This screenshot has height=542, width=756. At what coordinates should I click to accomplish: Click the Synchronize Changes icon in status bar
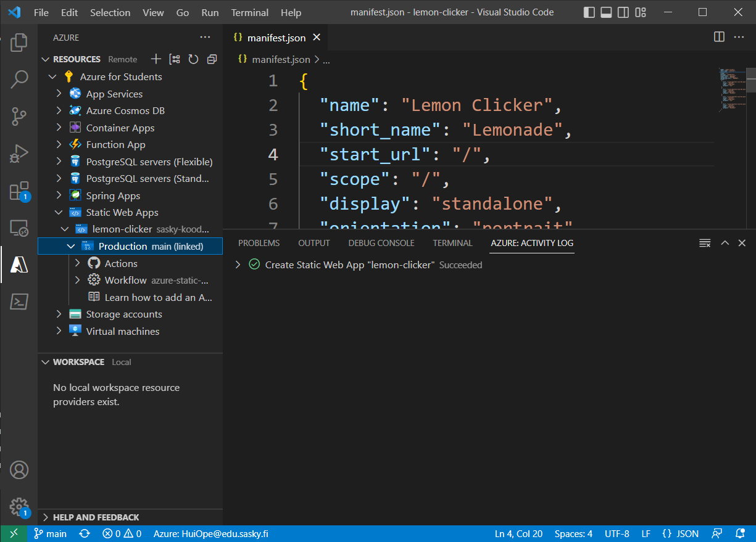pos(85,534)
